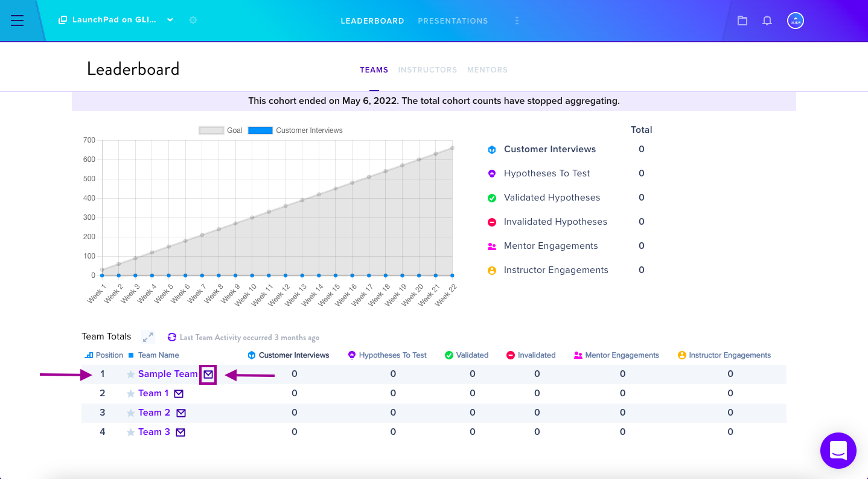The image size is (868, 479).
Task: Open the chat support widget
Action: [838, 451]
